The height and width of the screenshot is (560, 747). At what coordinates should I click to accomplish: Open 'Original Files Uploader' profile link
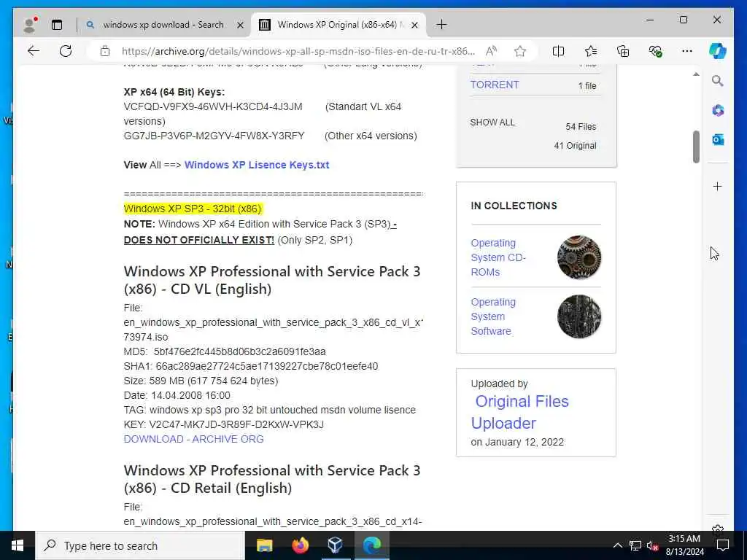click(x=519, y=412)
